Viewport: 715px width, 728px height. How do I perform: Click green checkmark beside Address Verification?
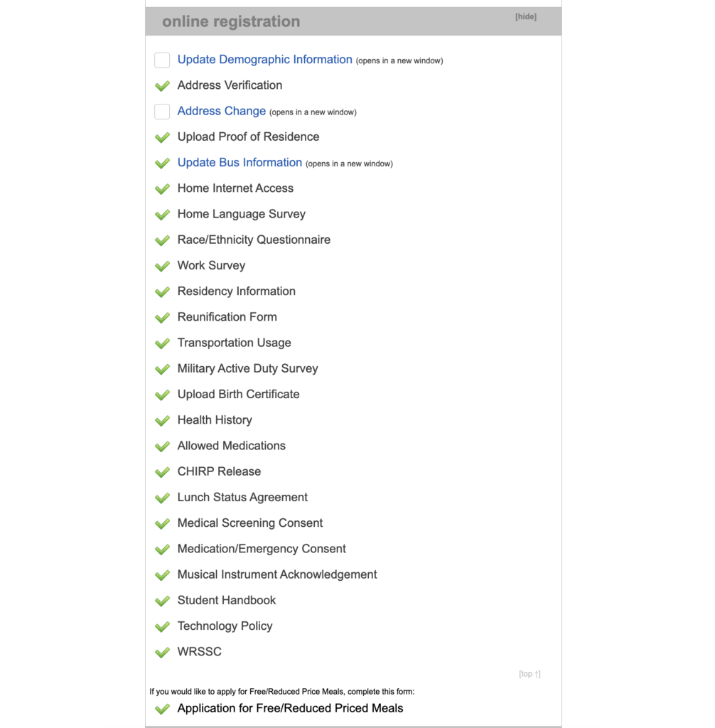(x=162, y=86)
